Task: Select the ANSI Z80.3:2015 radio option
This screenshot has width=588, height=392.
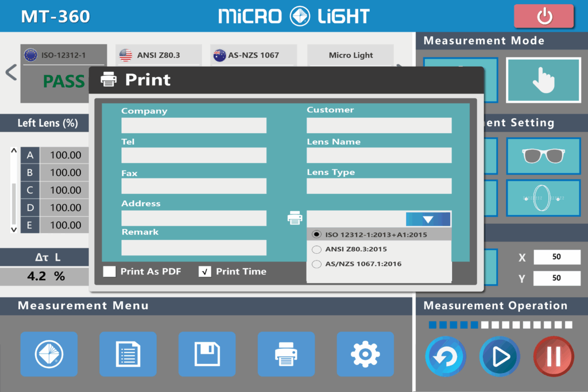Action: point(316,250)
